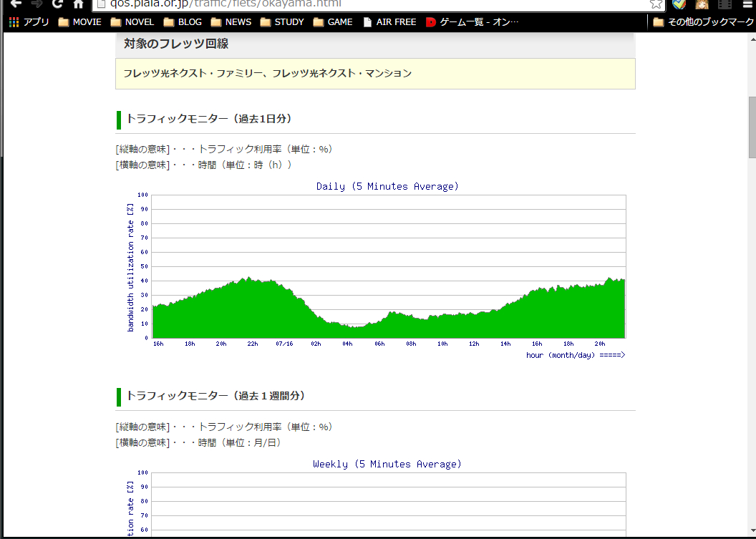
Task: Select the 対象のフレッツ回線 heading
Action: tap(176, 44)
